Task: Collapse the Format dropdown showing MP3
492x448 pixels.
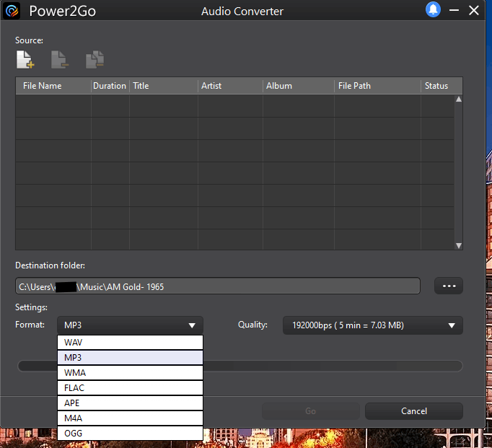Action: 131,325
